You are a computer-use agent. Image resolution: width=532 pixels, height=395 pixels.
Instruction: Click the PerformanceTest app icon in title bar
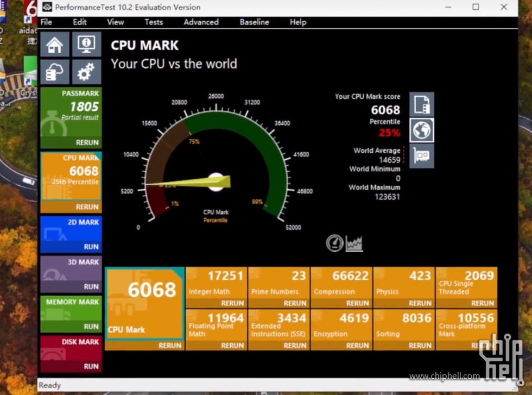(47, 7)
